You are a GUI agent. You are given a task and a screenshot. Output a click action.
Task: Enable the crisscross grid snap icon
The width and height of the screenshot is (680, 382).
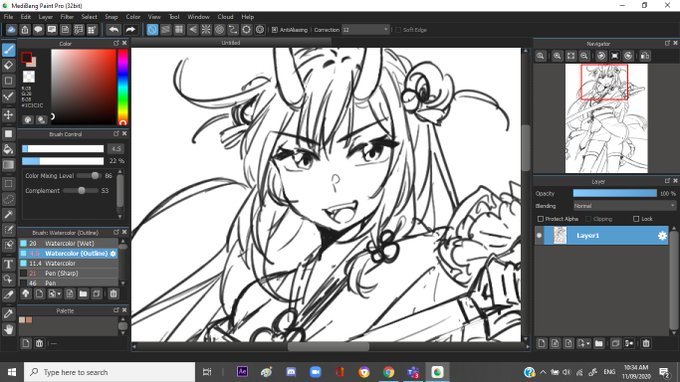pos(179,29)
